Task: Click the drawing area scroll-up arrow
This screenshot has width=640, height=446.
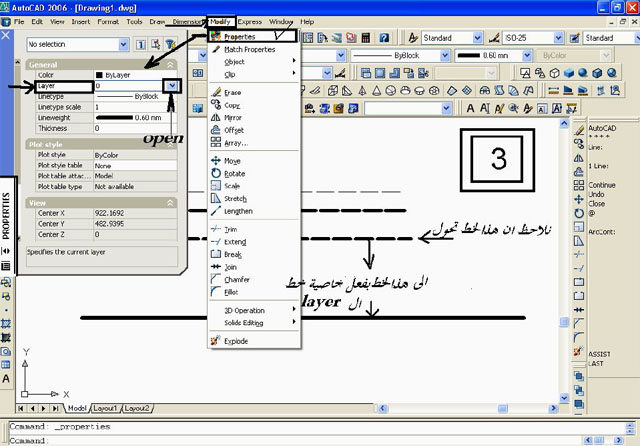Action: point(564,123)
